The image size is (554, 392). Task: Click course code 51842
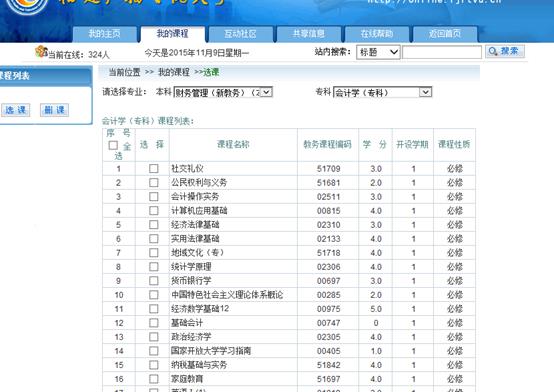point(329,365)
